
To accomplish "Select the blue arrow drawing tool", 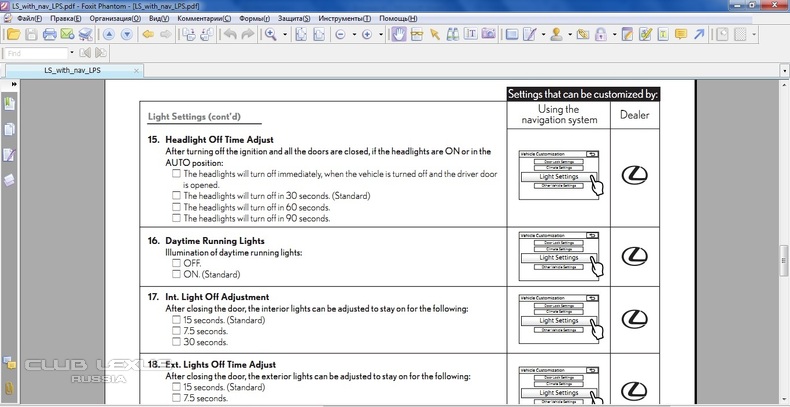I will tap(699, 34).
